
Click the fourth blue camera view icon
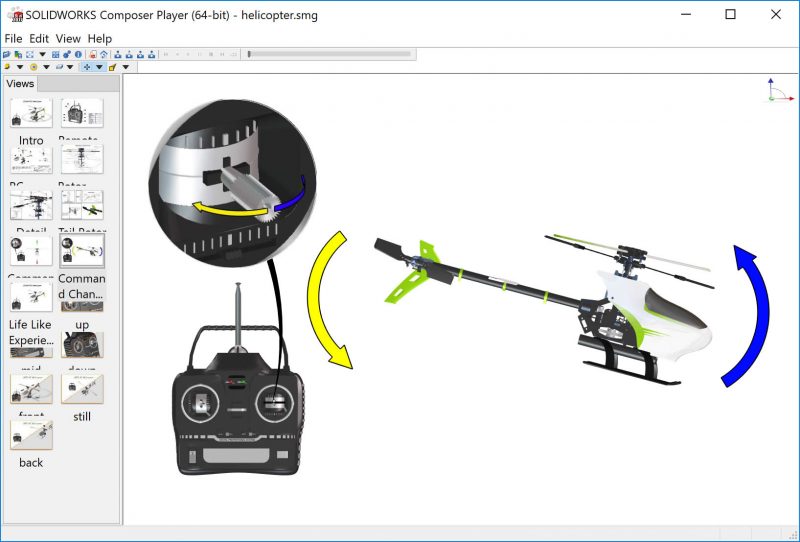pos(152,55)
